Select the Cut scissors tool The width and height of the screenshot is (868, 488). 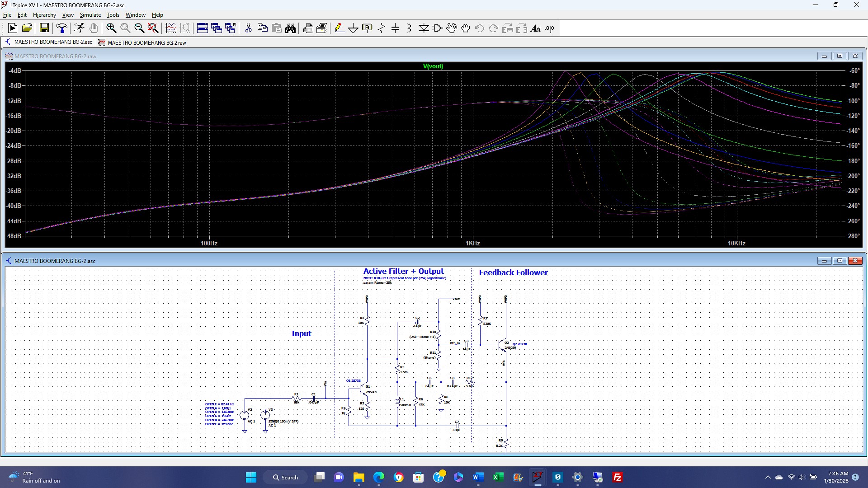248,28
